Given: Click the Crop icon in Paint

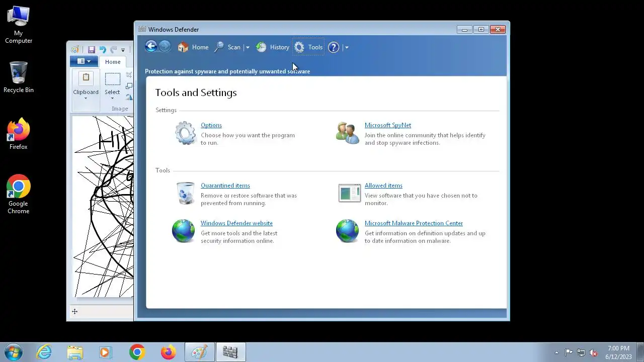Looking at the screenshot, I should 129,75.
